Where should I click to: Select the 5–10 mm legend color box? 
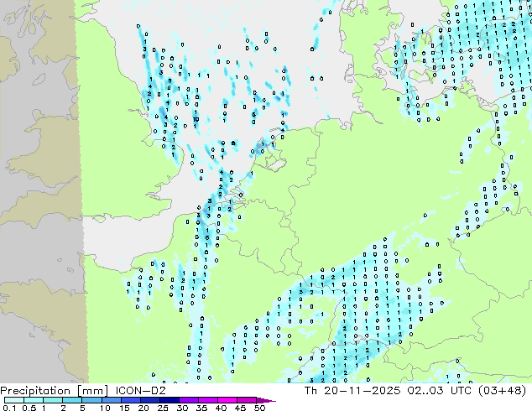click(x=91, y=400)
